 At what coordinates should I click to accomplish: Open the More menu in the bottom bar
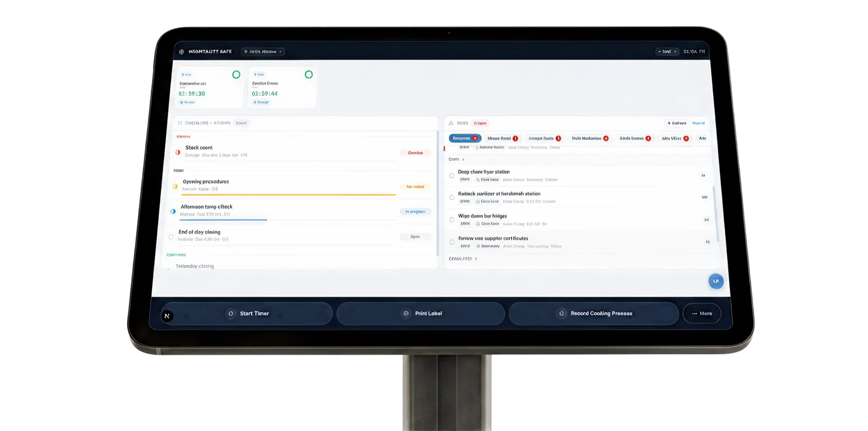pos(702,314)
